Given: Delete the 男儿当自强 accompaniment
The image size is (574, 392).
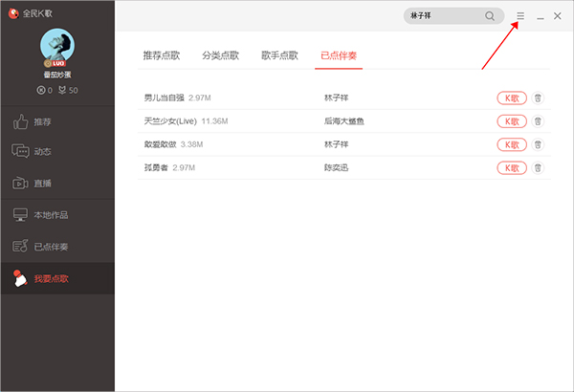Looking at the screenshot, I should 538,98.
